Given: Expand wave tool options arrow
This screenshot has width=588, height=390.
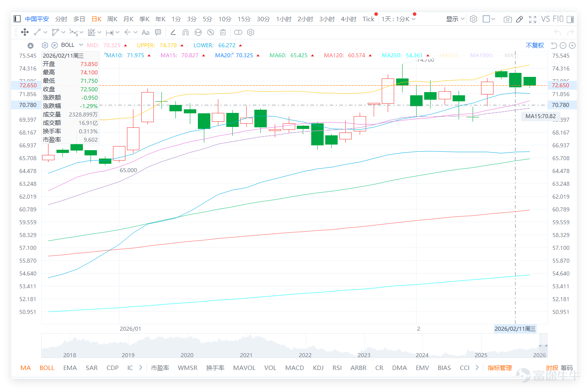Looking at the screenshot, I should [81, 32].
